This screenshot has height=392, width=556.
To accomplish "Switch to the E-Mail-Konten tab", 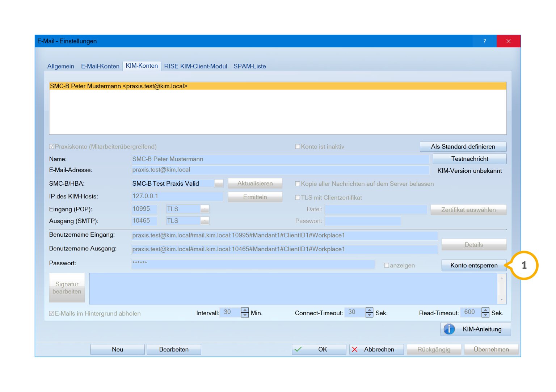I will [100, 66].
